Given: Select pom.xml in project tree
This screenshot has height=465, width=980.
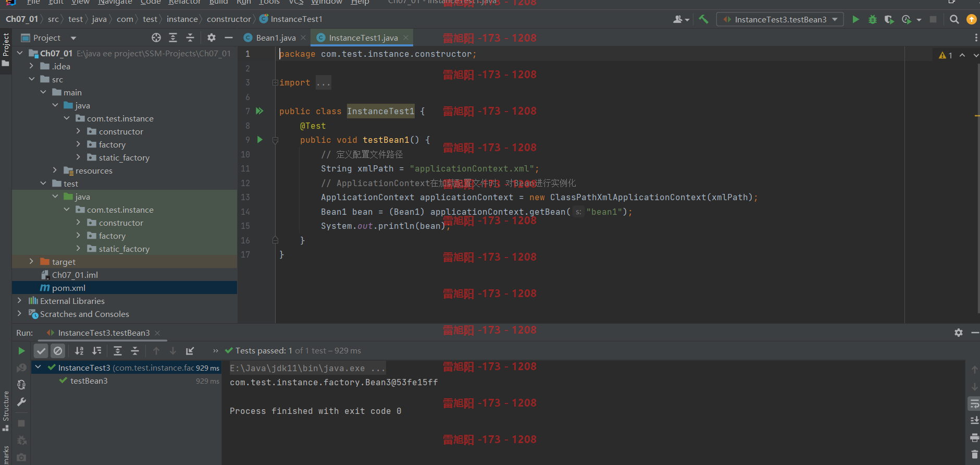Looking at the screenshot, I should (x=125, y=288).
